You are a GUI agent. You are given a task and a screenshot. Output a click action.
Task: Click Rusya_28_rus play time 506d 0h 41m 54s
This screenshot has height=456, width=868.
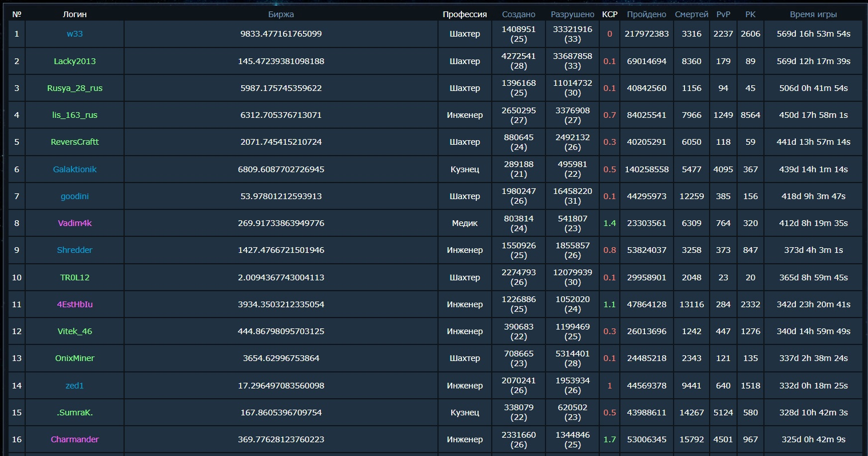pyautogui.click(x=813, y=88)
